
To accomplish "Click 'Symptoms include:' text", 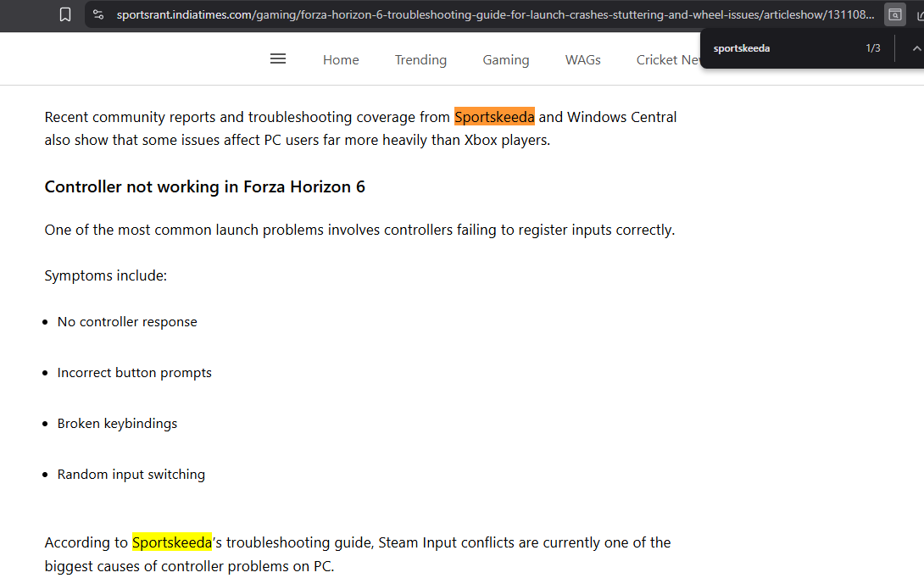I will tap(106, 275).
